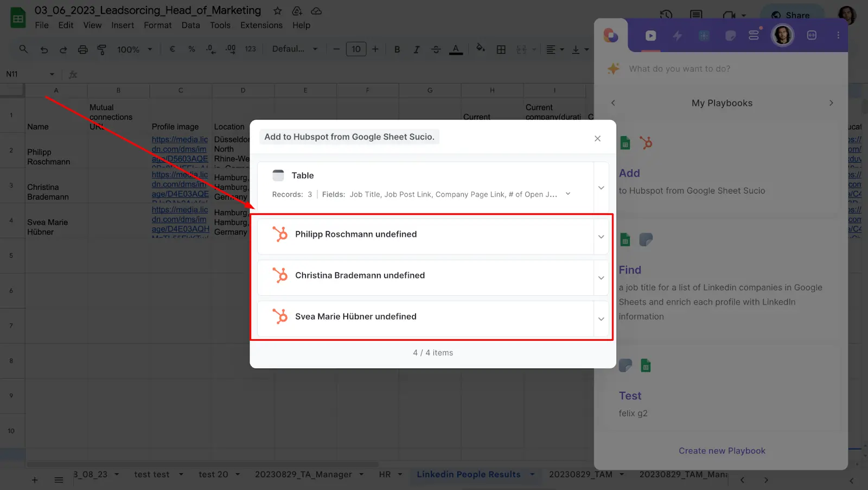The width and height of the screenshot is (868, 490).
Task: Format as percent
Action: 192,49
